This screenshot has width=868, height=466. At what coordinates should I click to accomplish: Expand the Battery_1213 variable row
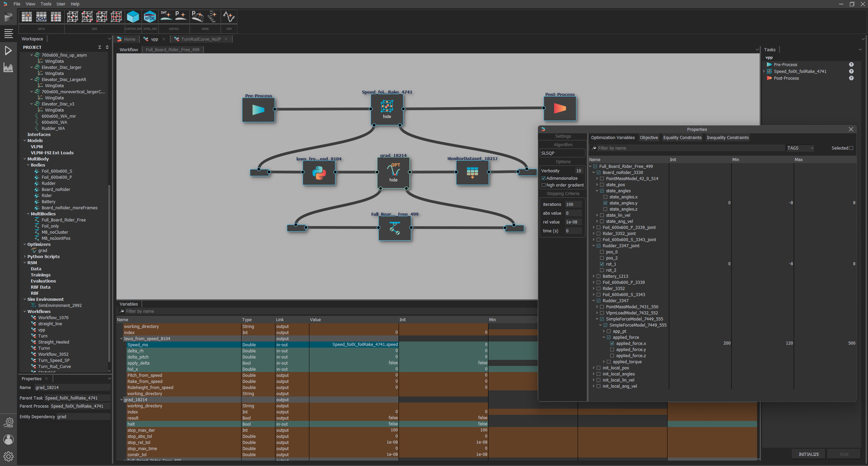pos(593,276)
